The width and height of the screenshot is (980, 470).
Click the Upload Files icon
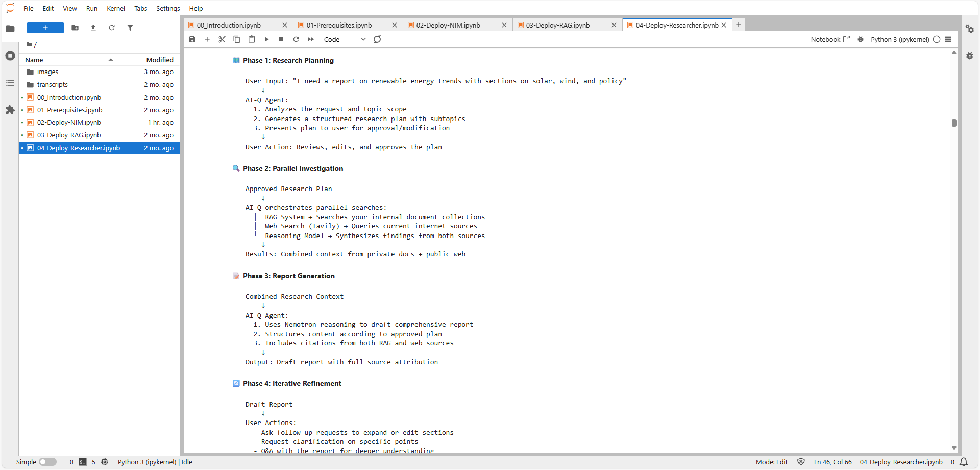93,28
